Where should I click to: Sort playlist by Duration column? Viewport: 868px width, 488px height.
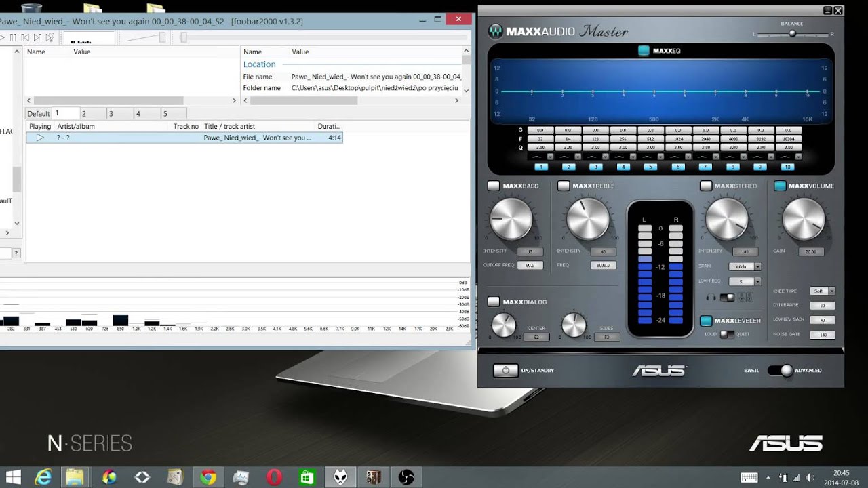coord(329,126)
